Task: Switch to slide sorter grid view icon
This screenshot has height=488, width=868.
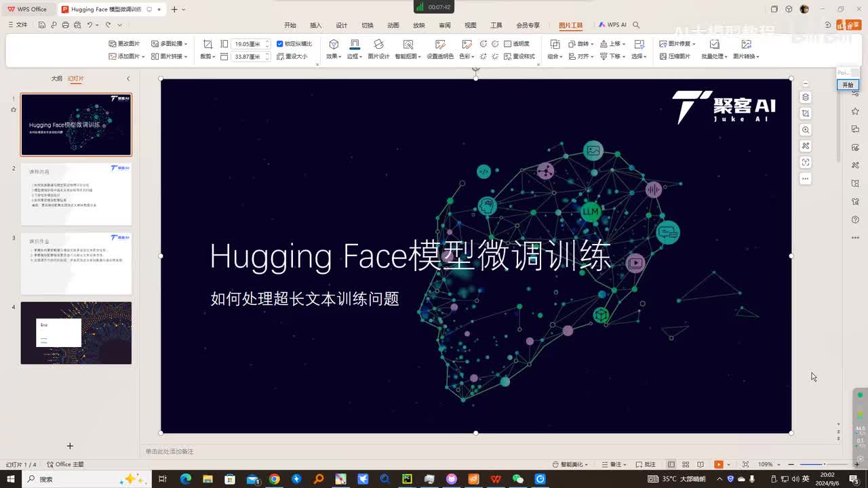Action: click(x=686, y=464)
